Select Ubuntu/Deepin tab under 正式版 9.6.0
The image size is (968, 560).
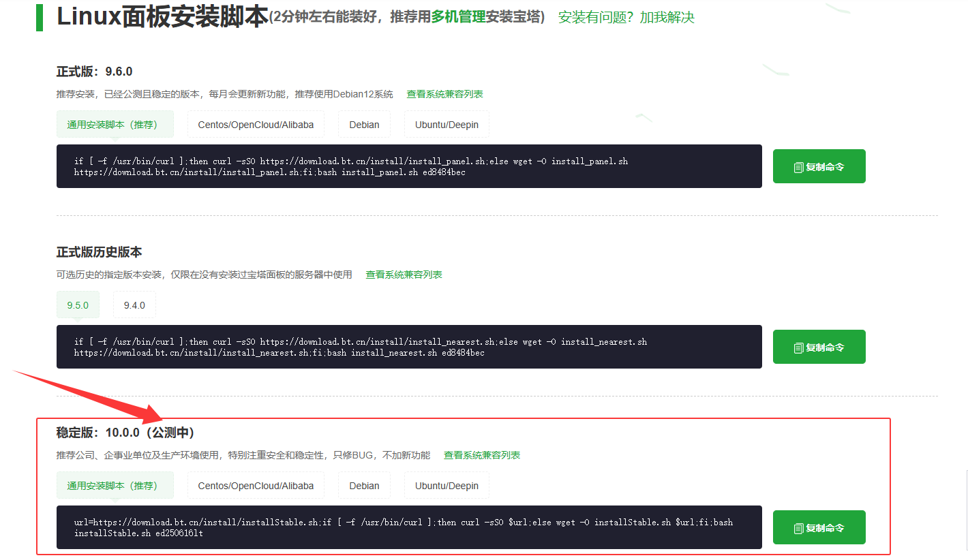click(447, 124)
